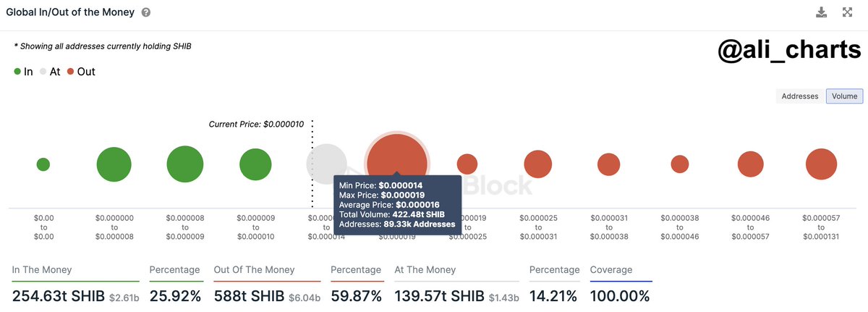Toggle the red Out legend item

click(x=81, y=72)
